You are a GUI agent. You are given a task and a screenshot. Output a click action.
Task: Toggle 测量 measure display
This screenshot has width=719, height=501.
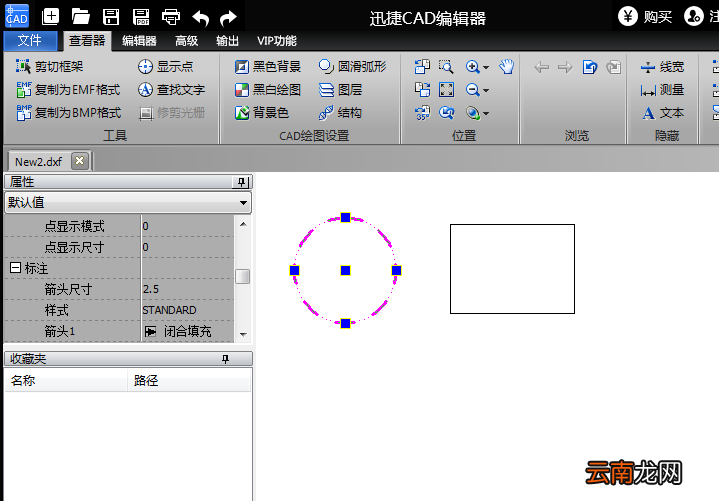(x=662, y=90)
